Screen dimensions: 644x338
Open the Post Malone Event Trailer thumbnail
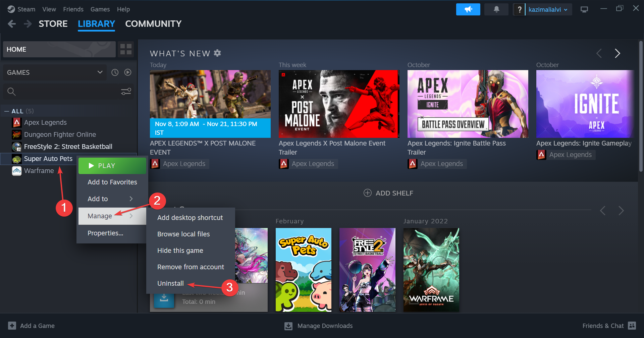339,104
